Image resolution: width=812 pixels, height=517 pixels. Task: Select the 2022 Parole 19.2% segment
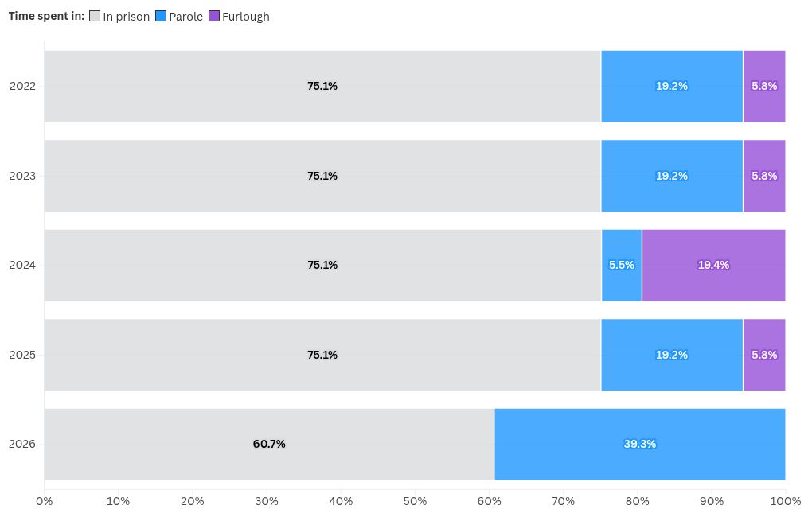(x=672, y=87)
